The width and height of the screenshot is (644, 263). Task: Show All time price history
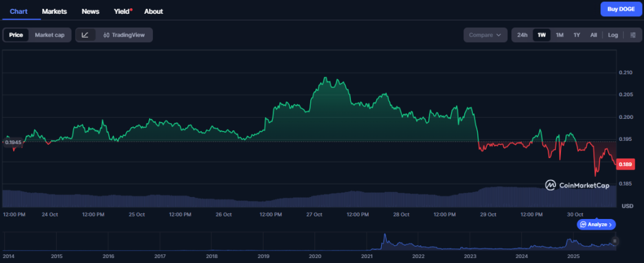593,35
